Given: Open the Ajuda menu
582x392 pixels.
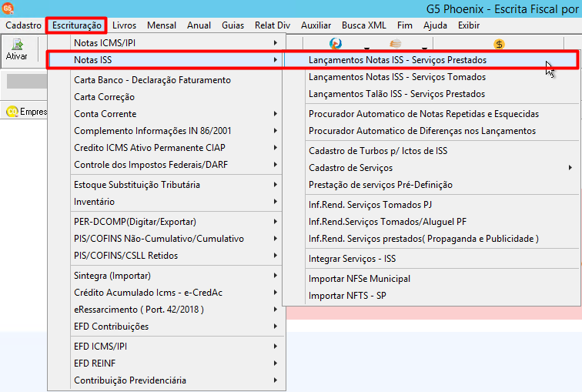Looking at the screenshot, I should tap(435, 25).
